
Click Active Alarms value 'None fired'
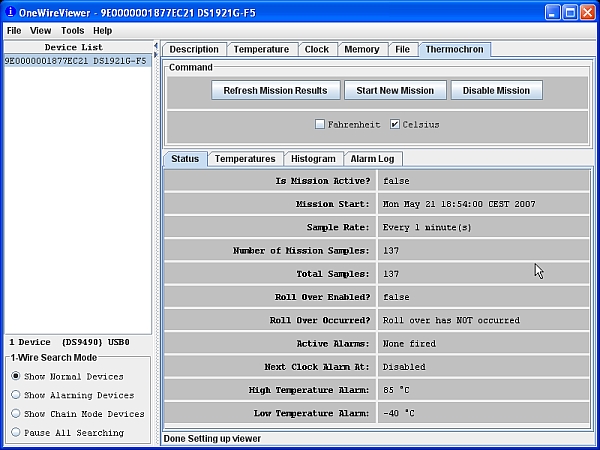tap(409, 344)
